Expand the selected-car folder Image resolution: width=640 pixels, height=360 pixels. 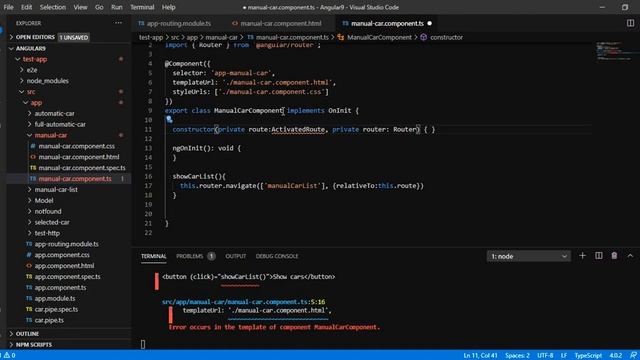[52, 222]
